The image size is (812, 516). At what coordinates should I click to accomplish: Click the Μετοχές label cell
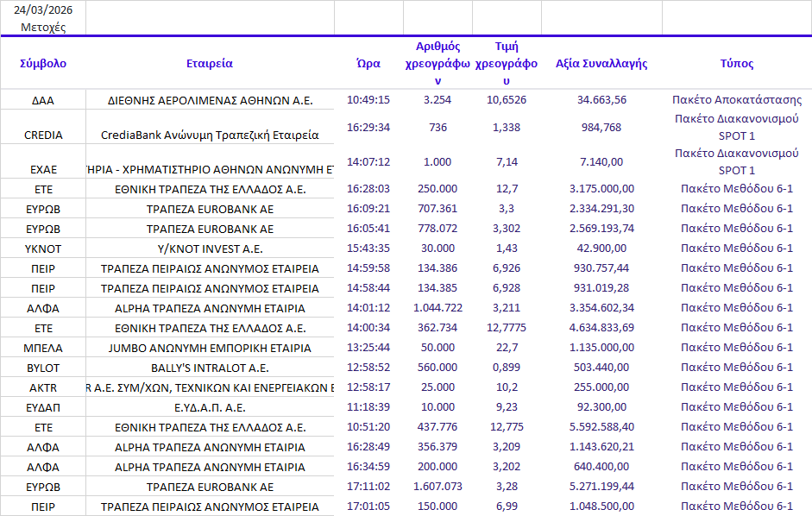[43, 27]
